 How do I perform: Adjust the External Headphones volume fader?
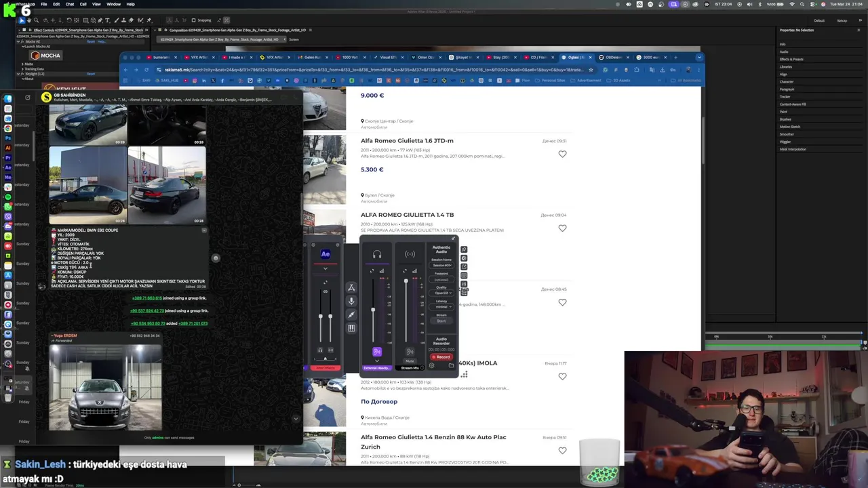[373, 310]
